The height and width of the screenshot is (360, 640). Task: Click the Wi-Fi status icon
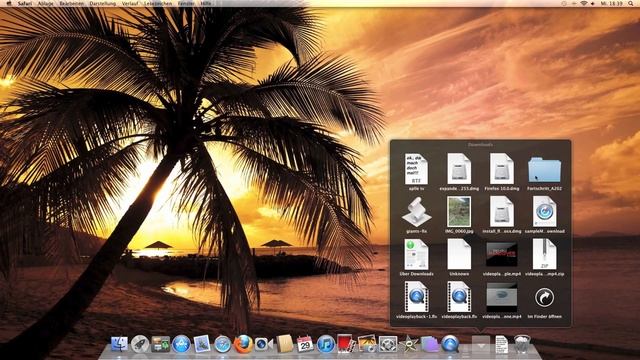584,3
